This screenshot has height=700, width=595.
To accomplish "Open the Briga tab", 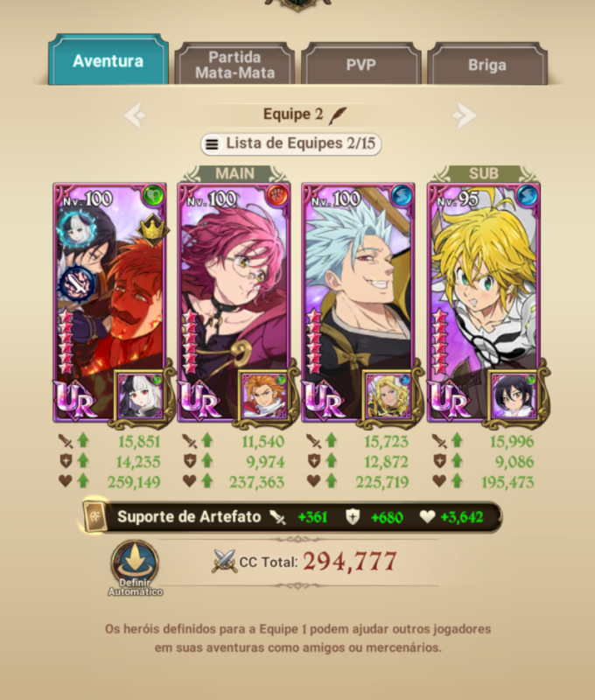I will [x=487, y=64].
